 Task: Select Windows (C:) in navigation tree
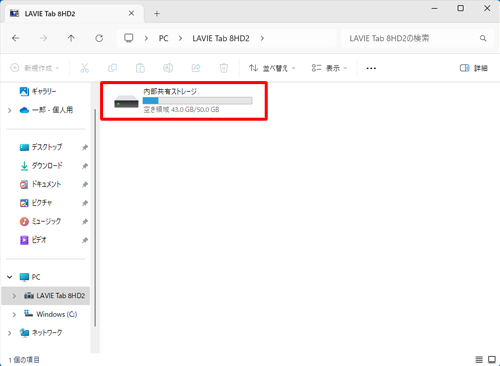[x=50, y=314]
